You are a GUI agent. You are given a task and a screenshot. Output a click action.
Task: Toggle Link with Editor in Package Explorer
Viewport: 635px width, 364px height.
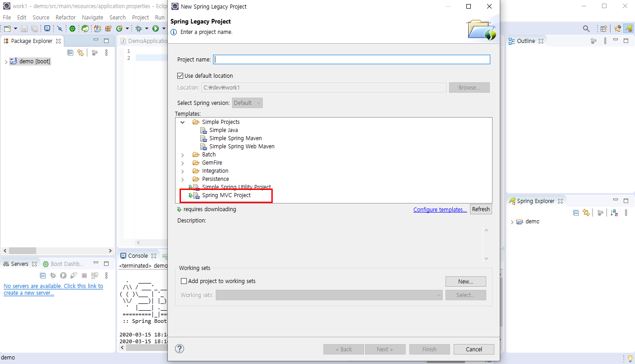point(81,52)
